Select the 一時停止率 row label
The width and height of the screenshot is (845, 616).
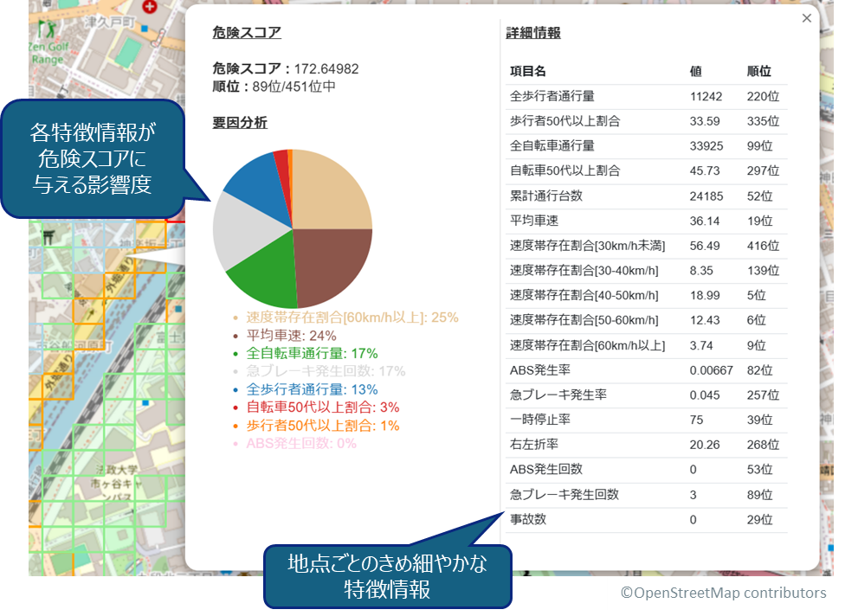click(540, 420)
